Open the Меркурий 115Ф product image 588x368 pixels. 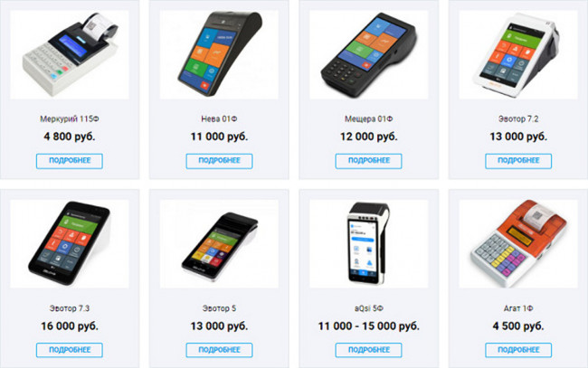coord(70,55)
